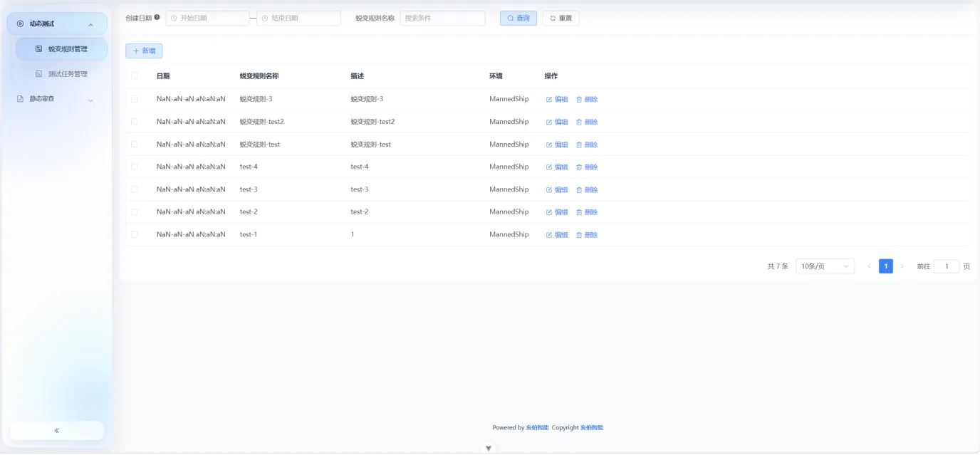Click the 前往 page number input

(x=947, y=266)
